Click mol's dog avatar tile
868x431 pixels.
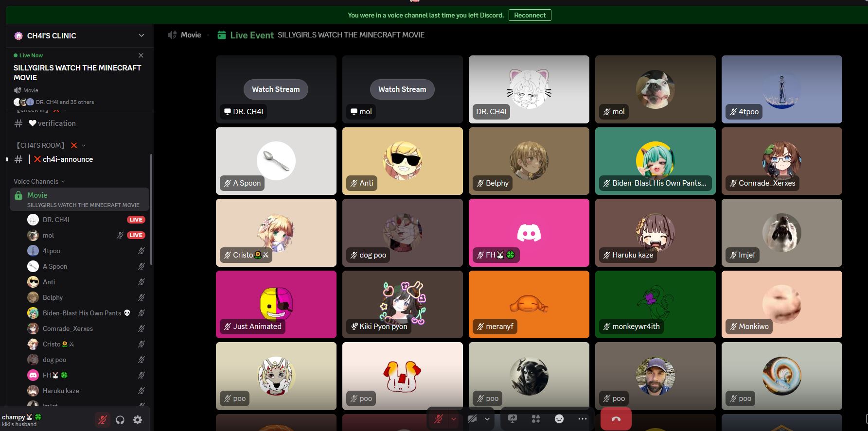tap(655, 89)
